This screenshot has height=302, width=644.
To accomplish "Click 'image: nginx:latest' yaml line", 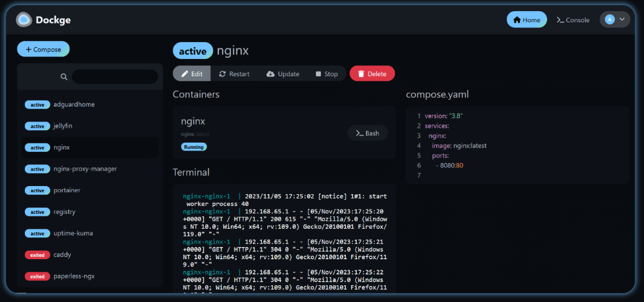I will click(x=459, y=146).
